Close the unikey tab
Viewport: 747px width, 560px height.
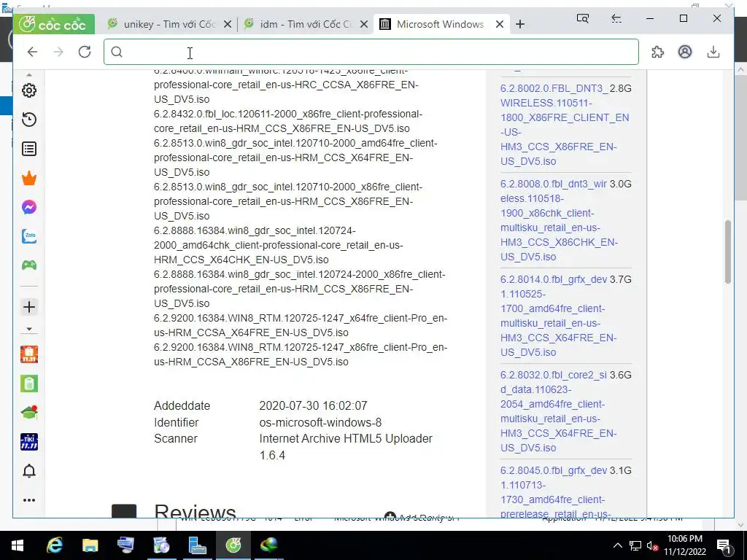pyautogui.click(x=228, y=24)
